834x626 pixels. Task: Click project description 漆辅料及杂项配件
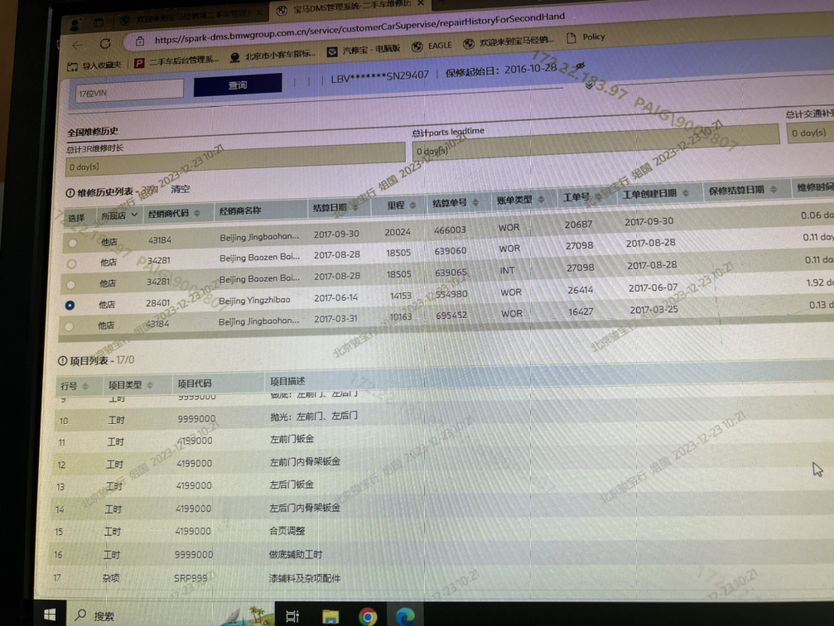click(x=304, y=578)
